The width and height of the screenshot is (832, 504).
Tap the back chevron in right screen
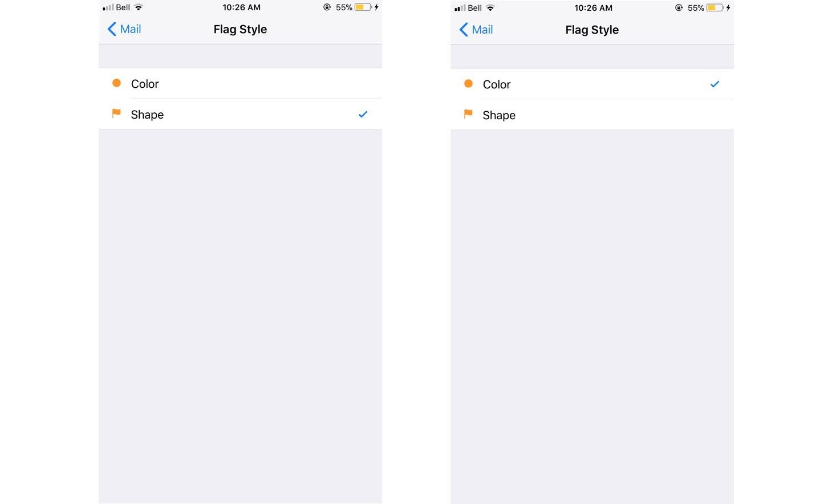click(x=464, y=30)
